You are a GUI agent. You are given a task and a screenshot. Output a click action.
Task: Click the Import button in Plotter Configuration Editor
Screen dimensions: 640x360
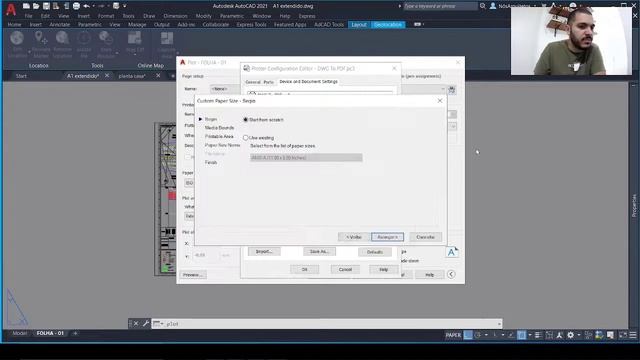264,251
